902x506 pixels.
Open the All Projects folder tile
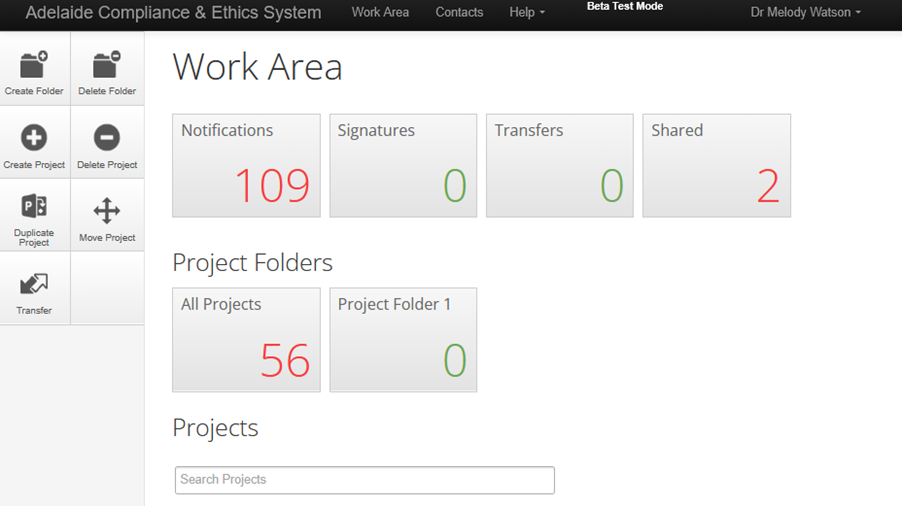246,340
